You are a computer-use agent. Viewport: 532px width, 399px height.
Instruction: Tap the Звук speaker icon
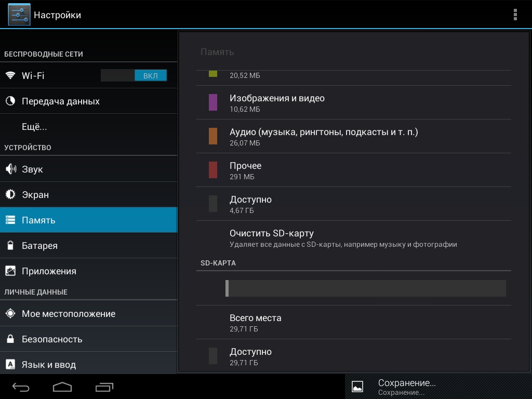pos(10,169)
